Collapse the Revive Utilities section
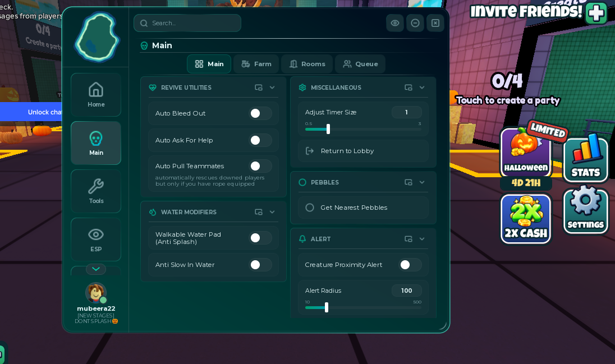 tap(272, 87)
